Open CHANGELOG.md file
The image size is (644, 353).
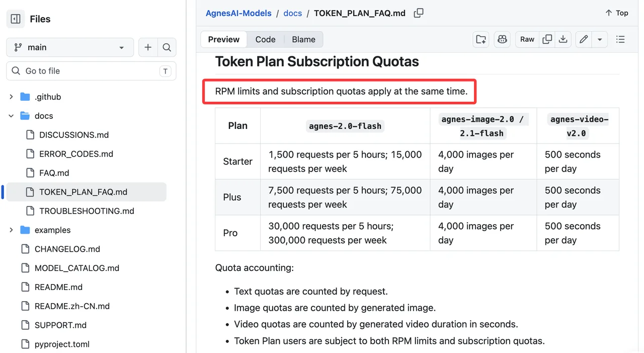67,249
